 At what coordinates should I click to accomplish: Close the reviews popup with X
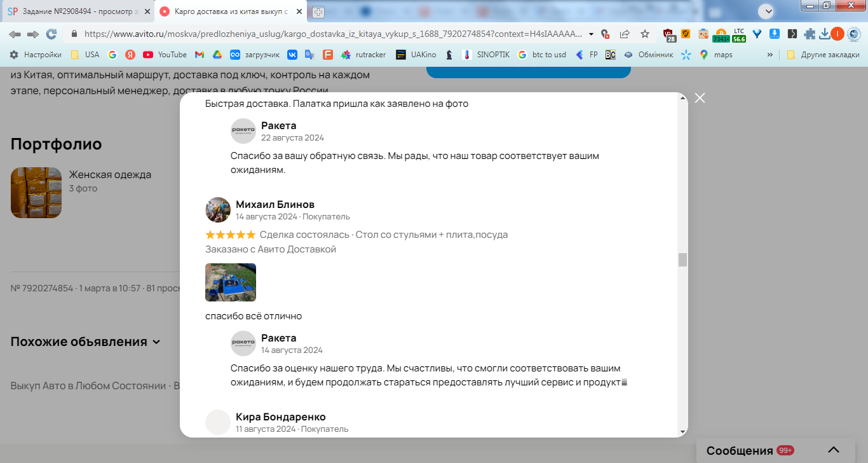pyautogui.click(x=700, y=98)
